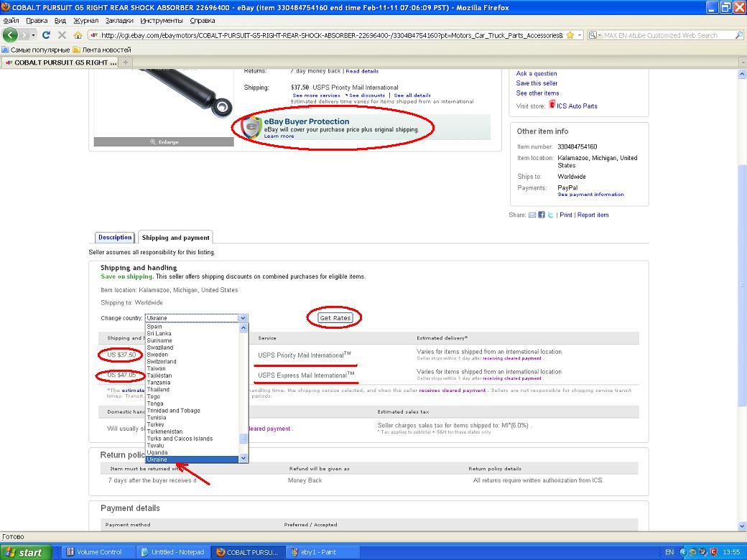Open ICS Auto Parts store link
Image resolution: width=747 pixels, height=560 pixels.
577,106
